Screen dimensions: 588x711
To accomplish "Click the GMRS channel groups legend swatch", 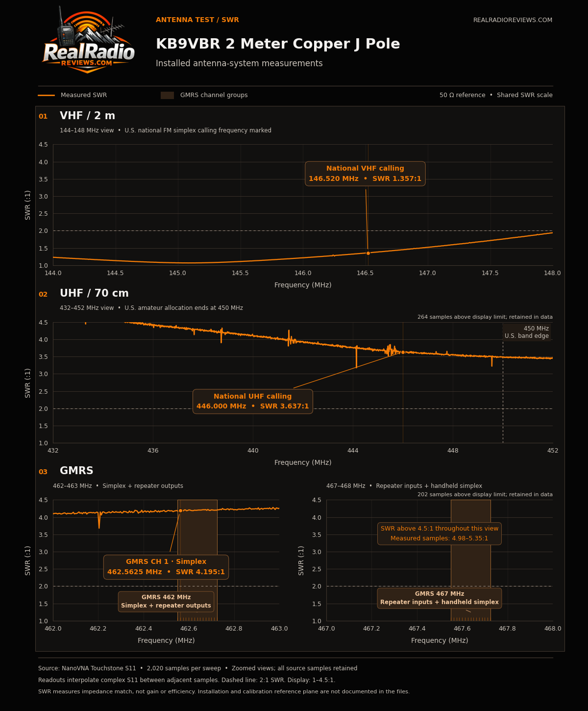I will 167,95.
